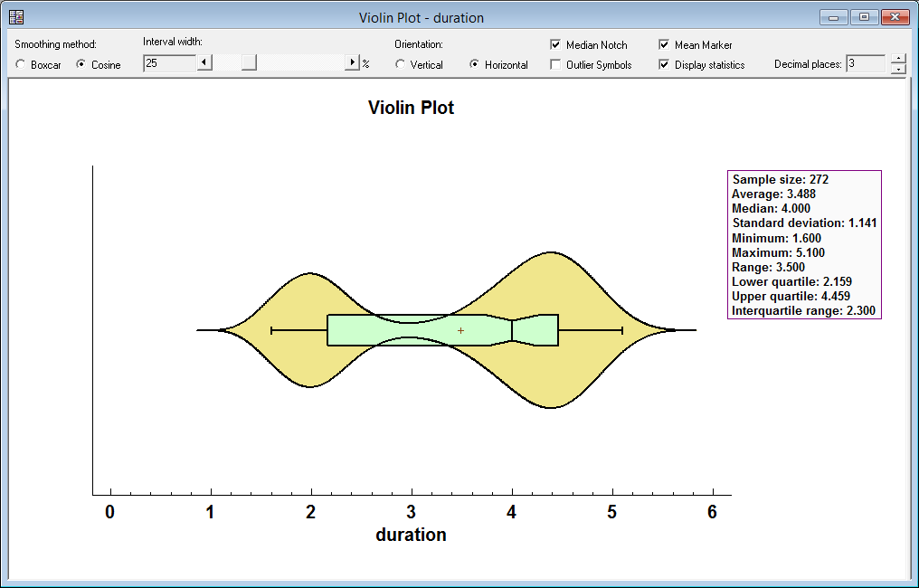Click the mean marker plus symbol on the plot
This screenshot has width=919, height=588.
[x=460, y=331]
